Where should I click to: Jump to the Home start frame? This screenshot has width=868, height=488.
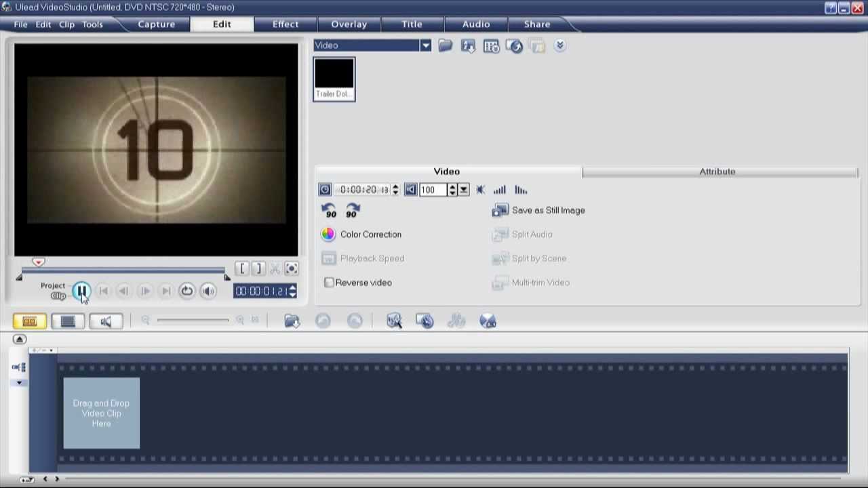(x=103, y=291)
